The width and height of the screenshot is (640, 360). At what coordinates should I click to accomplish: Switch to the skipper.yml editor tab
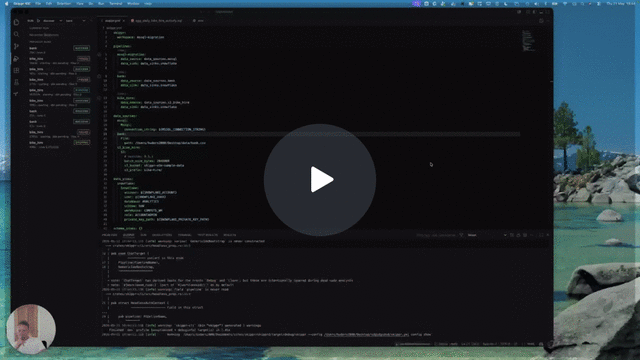click(113, 21)
